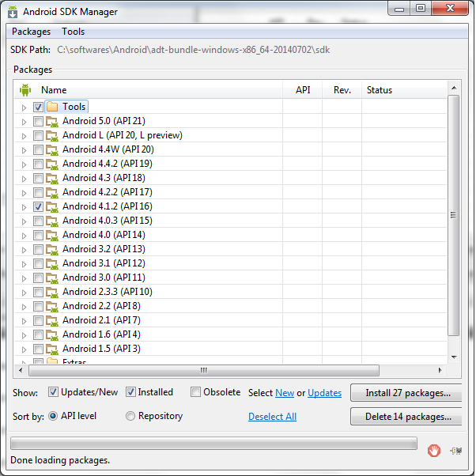Click the Android L preview folder icon
This screenshot has height=476, width=476.
tap(52, 135)
